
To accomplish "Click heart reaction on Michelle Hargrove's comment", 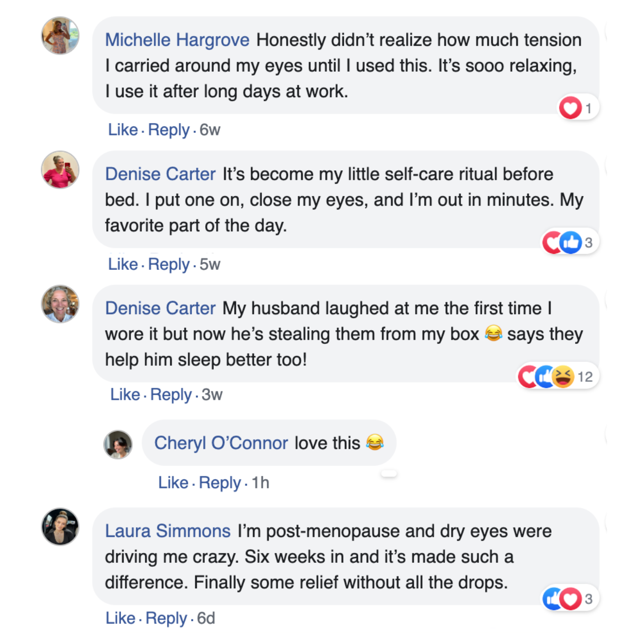I will click(x=570, y=108).
